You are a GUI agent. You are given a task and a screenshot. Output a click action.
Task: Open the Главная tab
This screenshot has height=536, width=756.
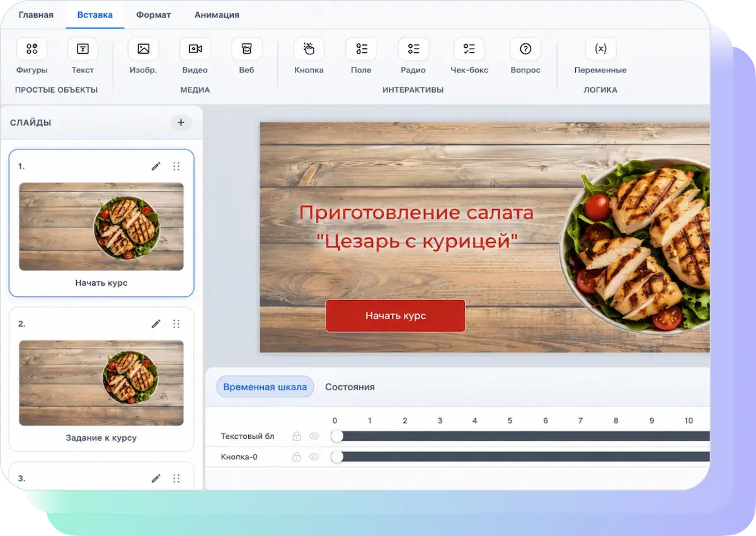pos(36,15)
